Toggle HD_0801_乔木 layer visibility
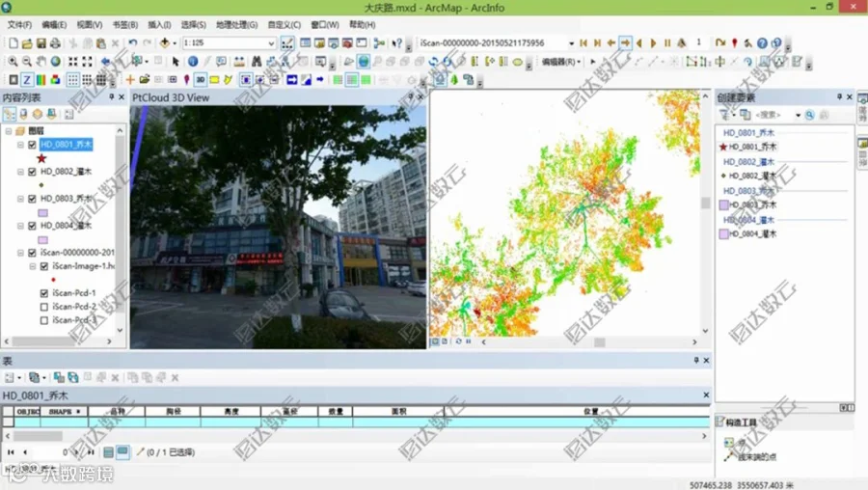Viewport: 868px width, 490px height. click(32, 145)
